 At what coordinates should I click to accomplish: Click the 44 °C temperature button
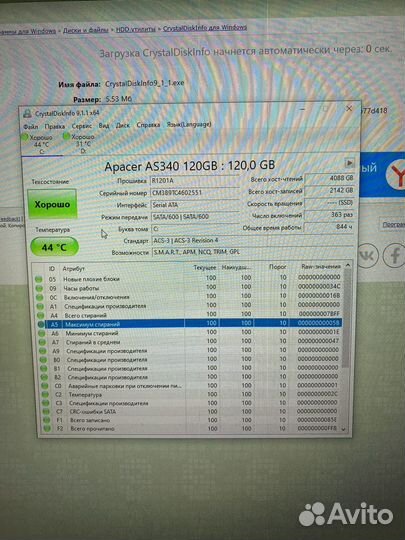click(x=54, y=247)
